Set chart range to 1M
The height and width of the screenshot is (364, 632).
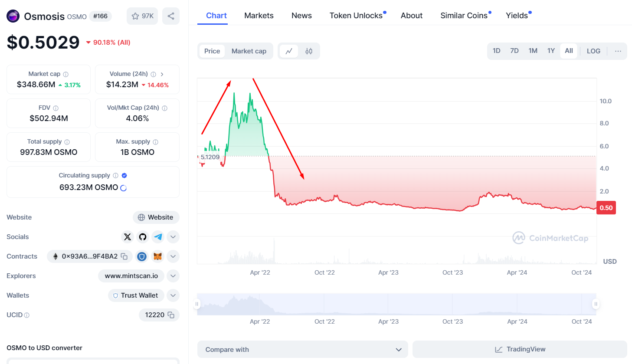[533, 51]
